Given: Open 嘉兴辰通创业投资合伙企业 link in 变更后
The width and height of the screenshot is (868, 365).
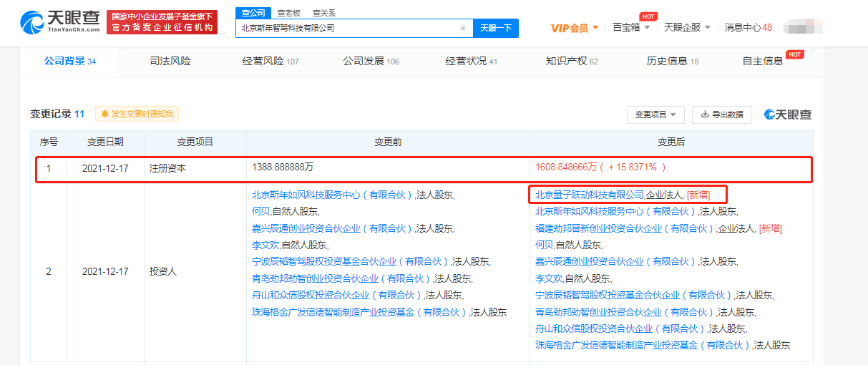Looking at the screenshot, I should (x=616, y=261).
